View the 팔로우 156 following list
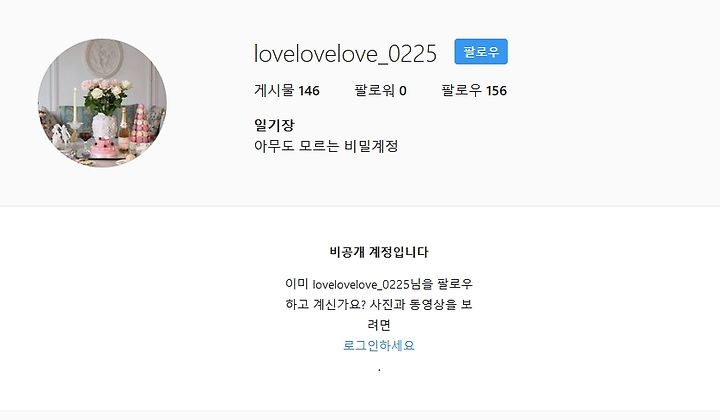The width and height of the screenshot is (720, 420). (474, 90)
